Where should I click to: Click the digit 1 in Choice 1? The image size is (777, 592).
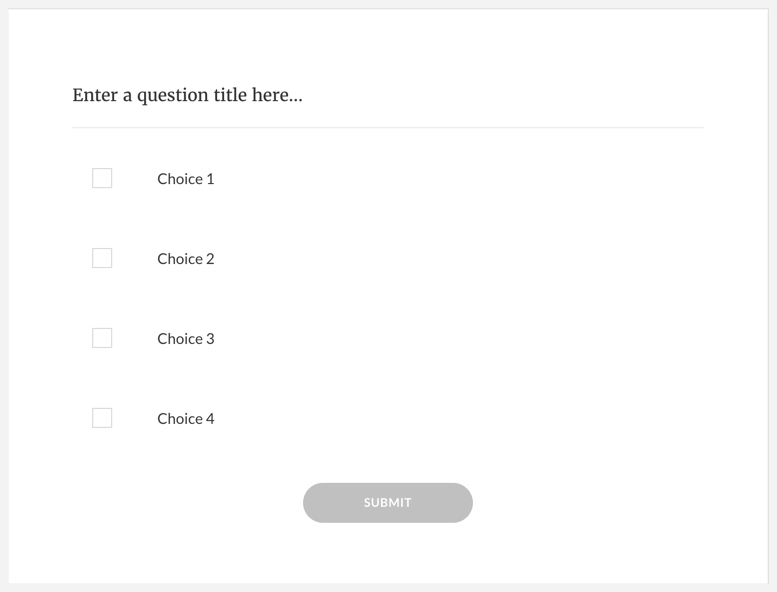point(211,179)
